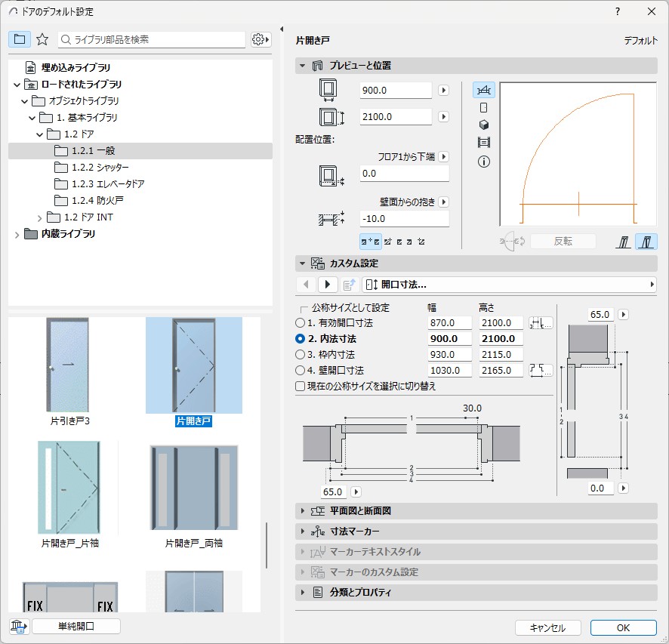
Task: Click the 単純開口 button
Action: tap(77, 626)
